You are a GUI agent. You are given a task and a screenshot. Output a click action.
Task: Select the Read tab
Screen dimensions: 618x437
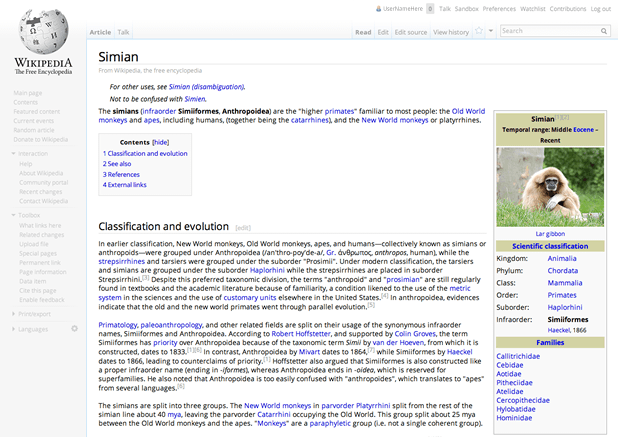363,32
